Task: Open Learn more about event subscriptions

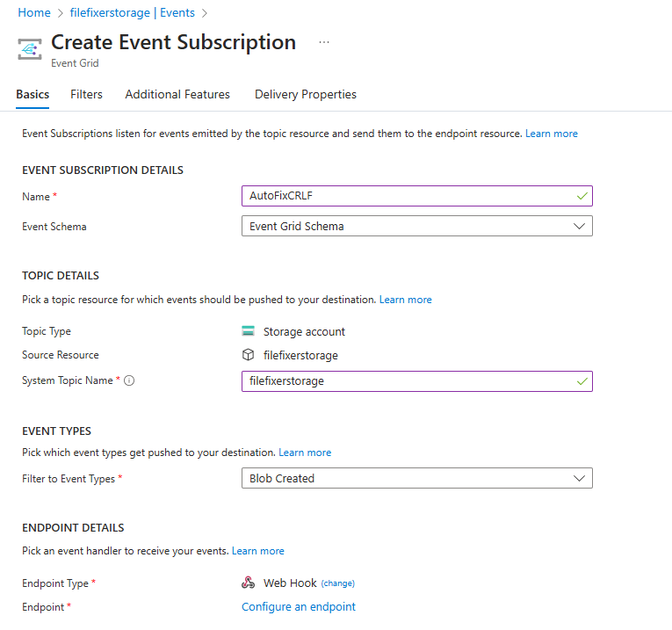Action: (552, 134)
